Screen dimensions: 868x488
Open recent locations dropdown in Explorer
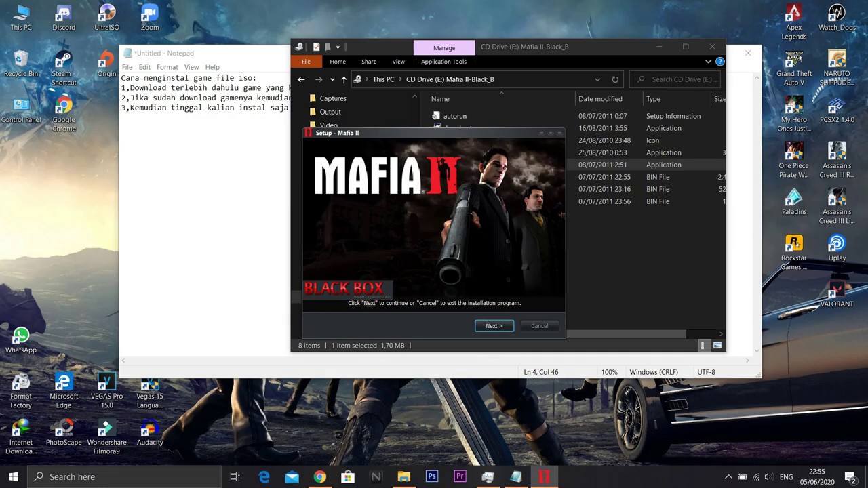point(332,80)
